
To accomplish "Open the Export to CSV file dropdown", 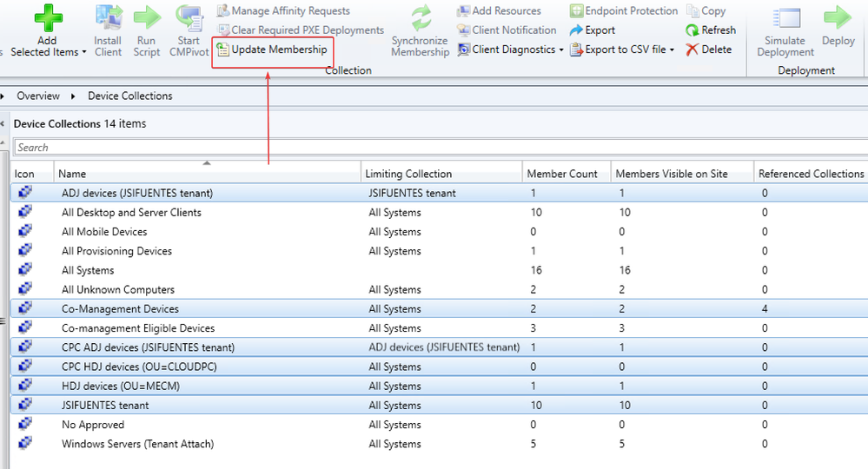I will coord(672,50).
